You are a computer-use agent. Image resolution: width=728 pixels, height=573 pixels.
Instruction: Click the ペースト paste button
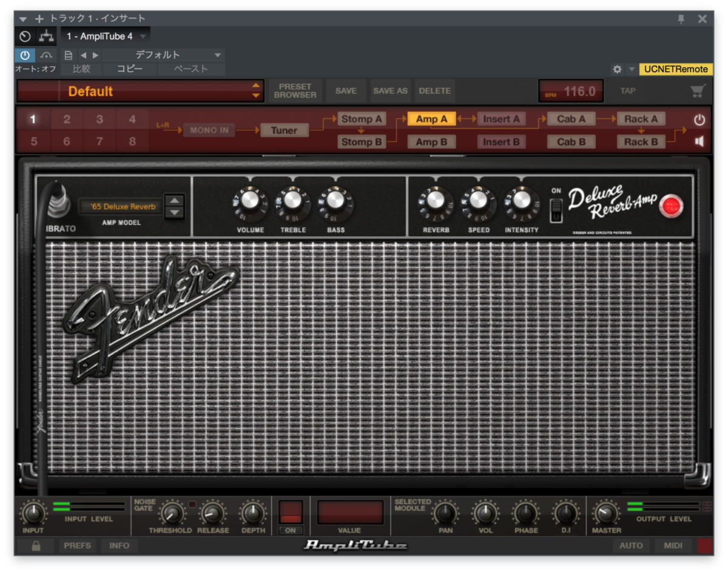191,69
